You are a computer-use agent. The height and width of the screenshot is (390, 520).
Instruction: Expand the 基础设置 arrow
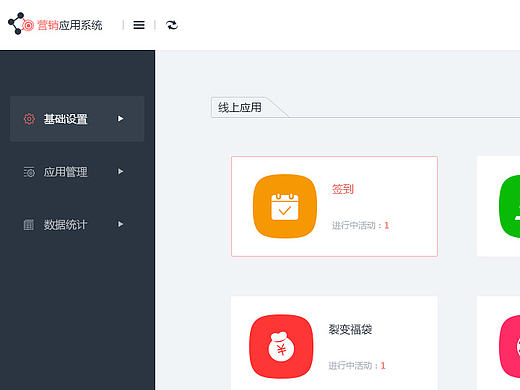click(121, 119)
